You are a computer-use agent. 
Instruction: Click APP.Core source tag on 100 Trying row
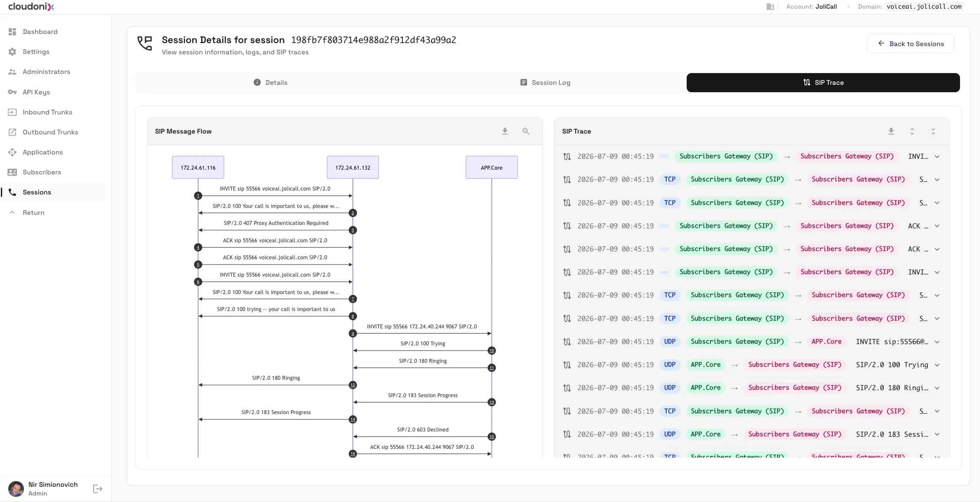706,365
